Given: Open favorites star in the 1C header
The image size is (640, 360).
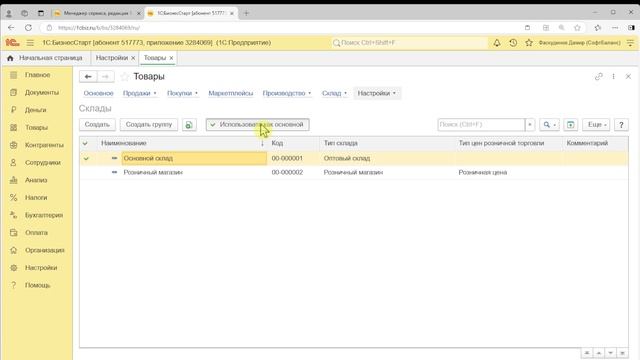Looking at the screenshot, I should pyautogui.click(x=529, y=42).
